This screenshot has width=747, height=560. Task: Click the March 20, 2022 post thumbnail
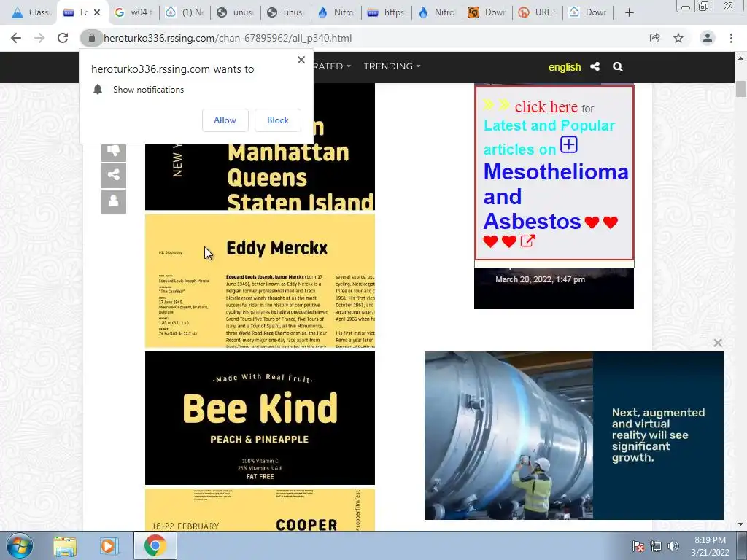pos(554,288)
